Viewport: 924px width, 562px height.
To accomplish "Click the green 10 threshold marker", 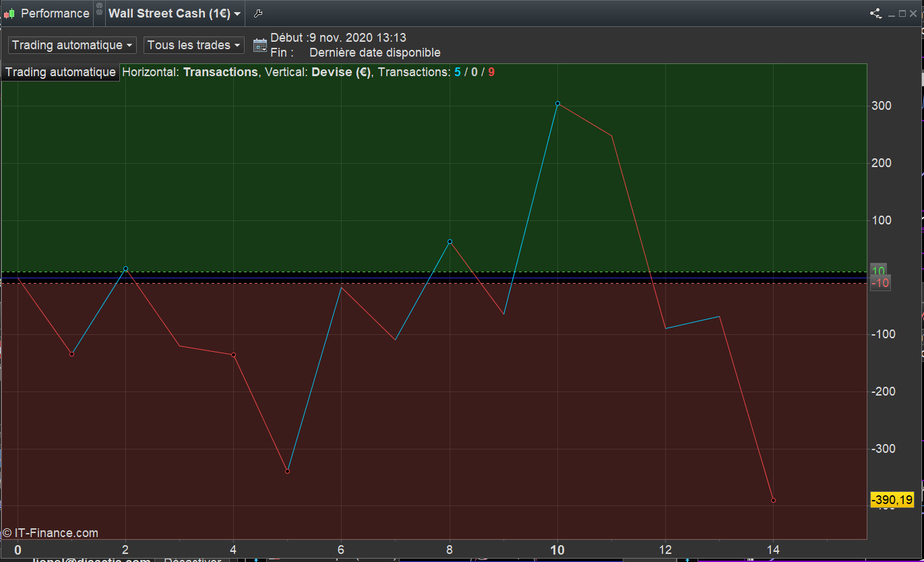I will click(x=879, y=271).
